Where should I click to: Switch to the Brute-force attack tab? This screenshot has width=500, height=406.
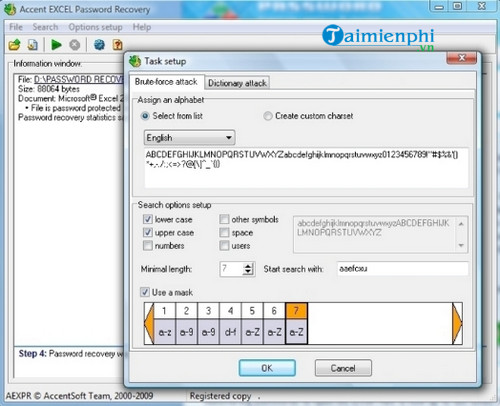166,82
